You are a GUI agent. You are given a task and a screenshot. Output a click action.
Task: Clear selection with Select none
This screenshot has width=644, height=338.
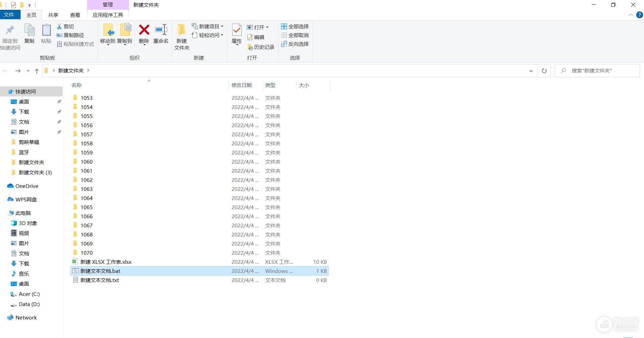point(295,35)
